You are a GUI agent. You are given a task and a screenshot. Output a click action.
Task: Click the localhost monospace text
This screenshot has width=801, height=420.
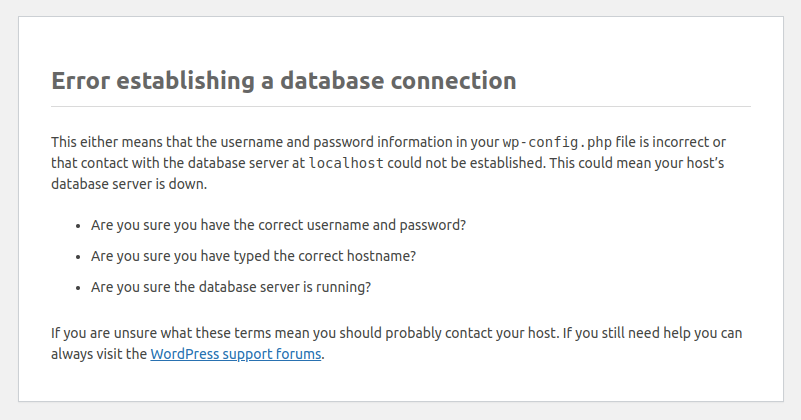click(348, 162)
